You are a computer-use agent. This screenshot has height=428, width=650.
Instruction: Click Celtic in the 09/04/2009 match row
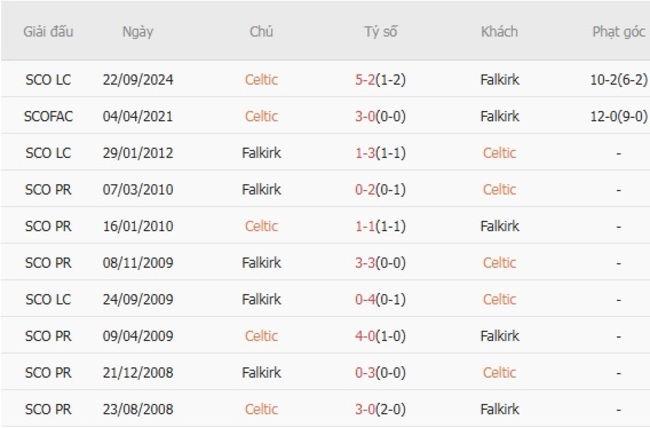(x=261, y=336)
